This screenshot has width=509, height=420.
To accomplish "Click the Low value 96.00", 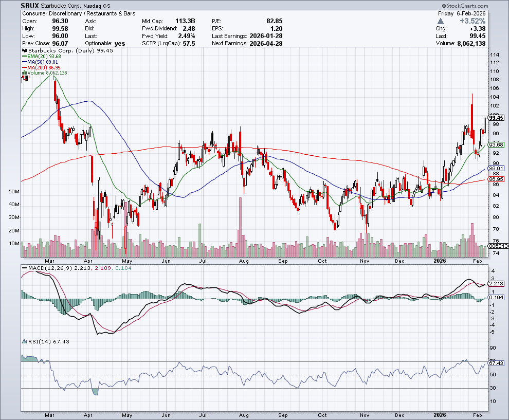I will pos(60,36).
